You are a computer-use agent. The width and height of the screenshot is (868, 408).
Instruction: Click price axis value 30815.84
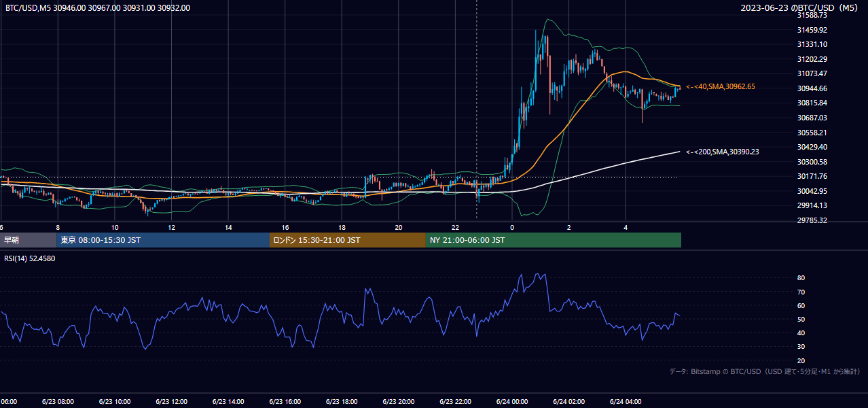click(x=812, y=103)
